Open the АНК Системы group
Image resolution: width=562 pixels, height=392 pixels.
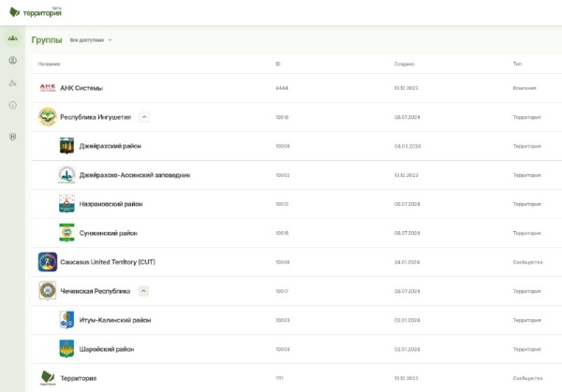[81, 88]
